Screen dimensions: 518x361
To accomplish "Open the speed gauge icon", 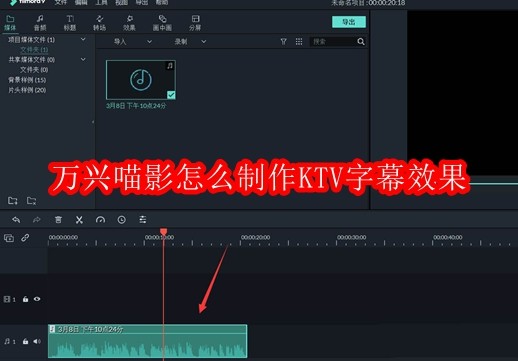I will (x=100, y=220).
